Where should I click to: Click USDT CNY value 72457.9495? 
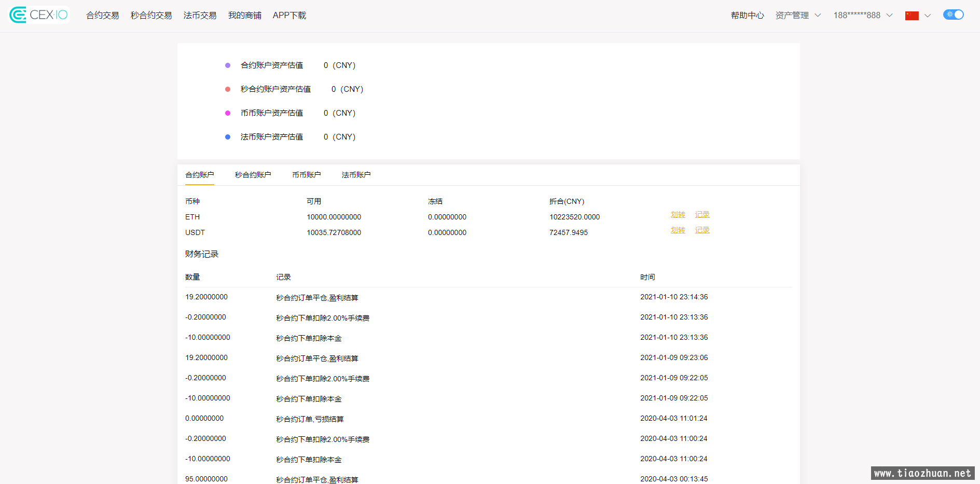569,232
